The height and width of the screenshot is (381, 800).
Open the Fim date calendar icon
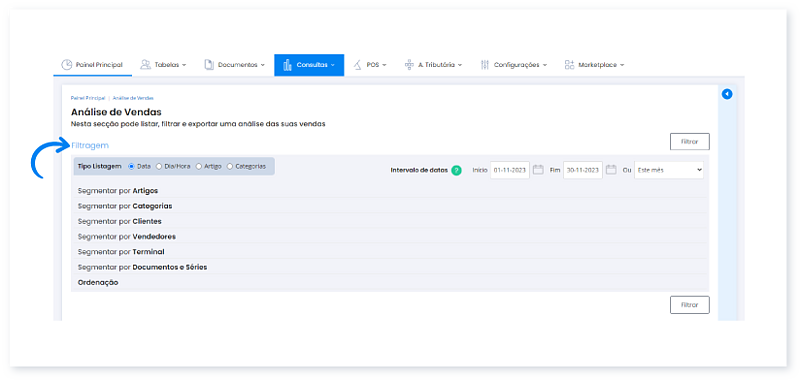click(611, 170)
